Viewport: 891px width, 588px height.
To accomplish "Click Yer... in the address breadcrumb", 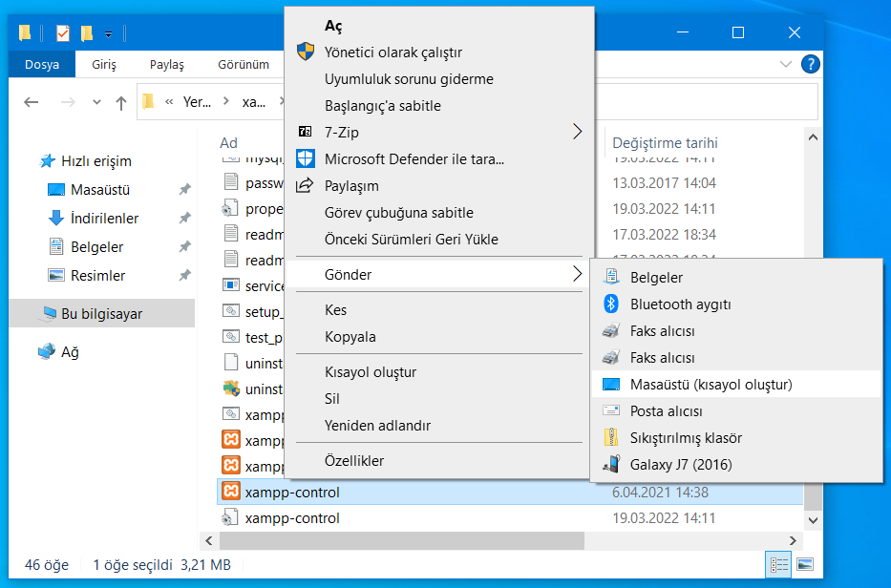I will coord(197,102).
